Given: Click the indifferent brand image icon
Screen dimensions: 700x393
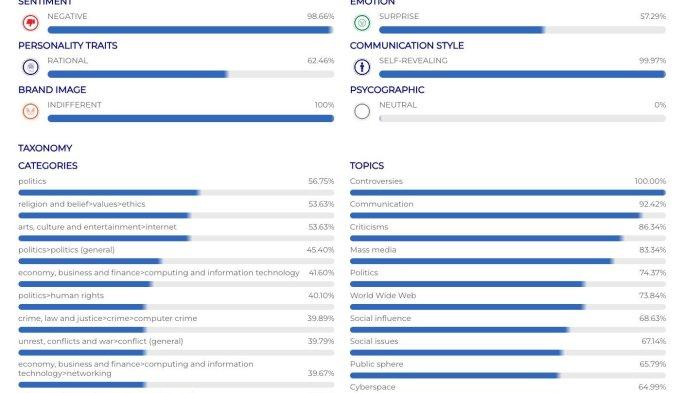Looking at the screenshot, I should click(x=30, y=111).
